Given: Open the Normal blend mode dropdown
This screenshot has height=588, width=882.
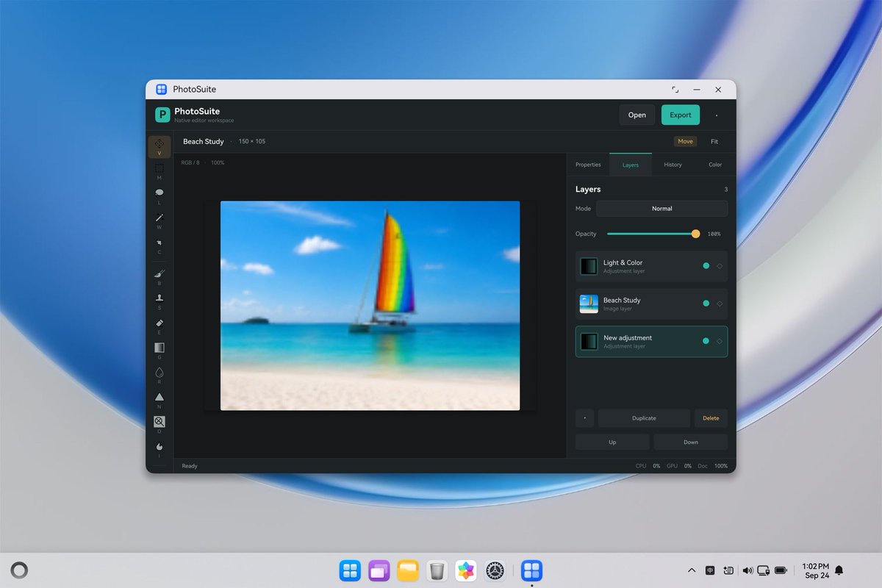Looking at the screenshot, I should tap(662, 209).
